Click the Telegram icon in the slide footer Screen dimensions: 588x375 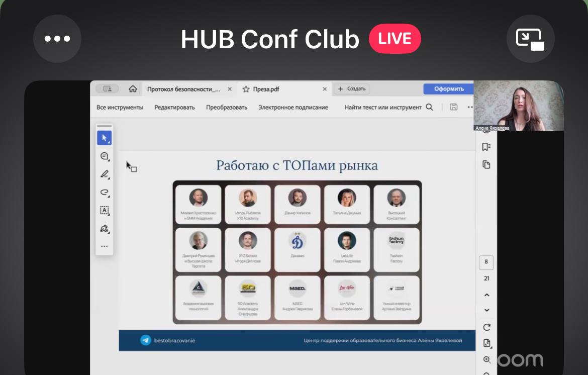146,340
